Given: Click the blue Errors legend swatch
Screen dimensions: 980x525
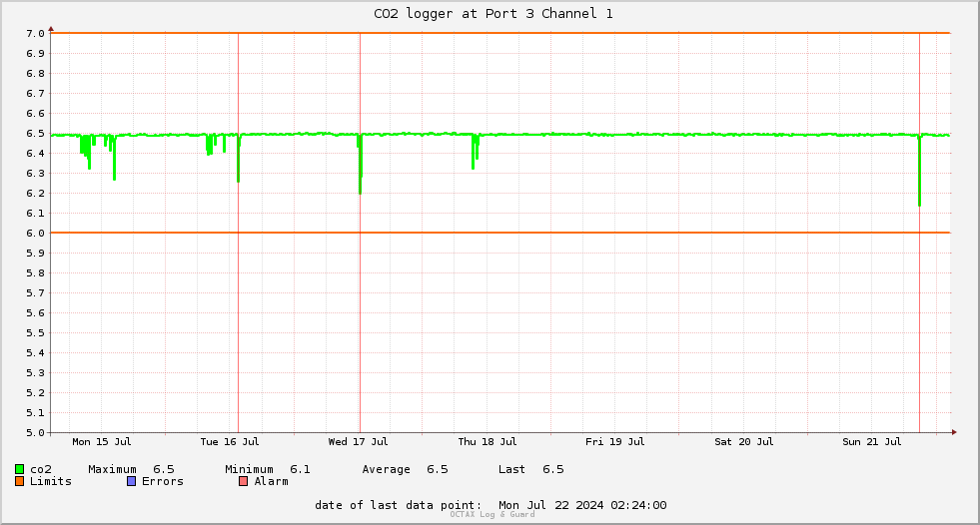Looking at the screenshot, I should coord(131,481).
